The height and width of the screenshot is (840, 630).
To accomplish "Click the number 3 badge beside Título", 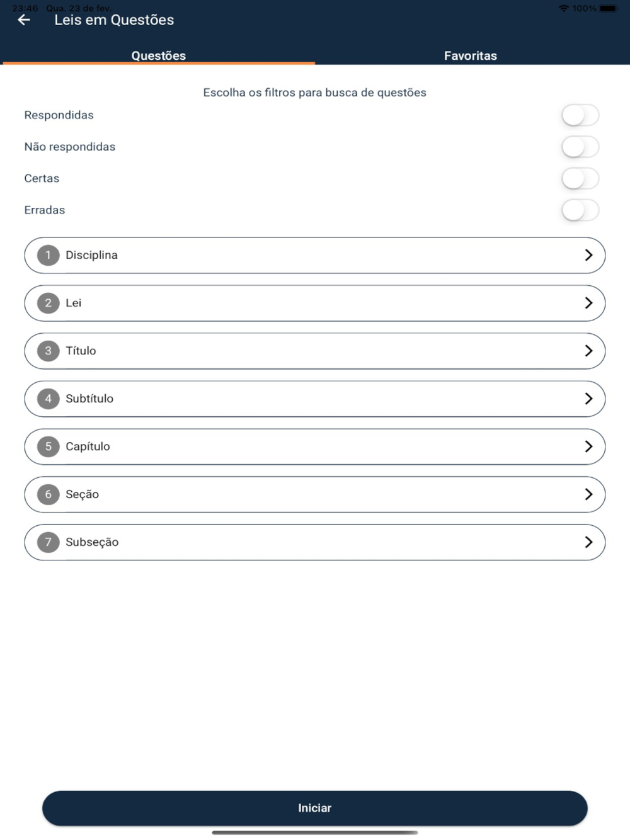I will pos(48,351).
